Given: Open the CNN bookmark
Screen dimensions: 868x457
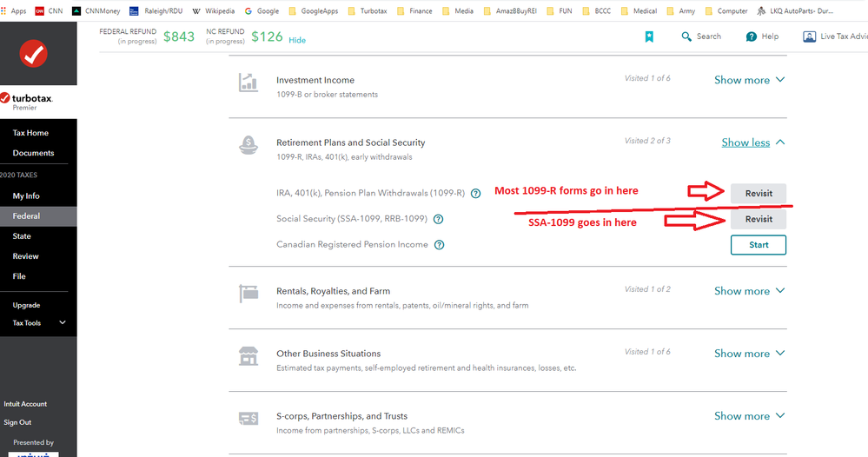Looking at the screenshot, I should pyautogui.click(x=49, y=10).
